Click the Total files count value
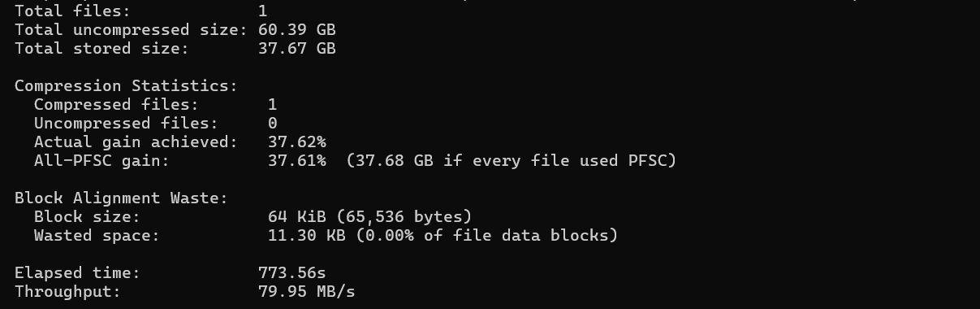 point(263,11)
